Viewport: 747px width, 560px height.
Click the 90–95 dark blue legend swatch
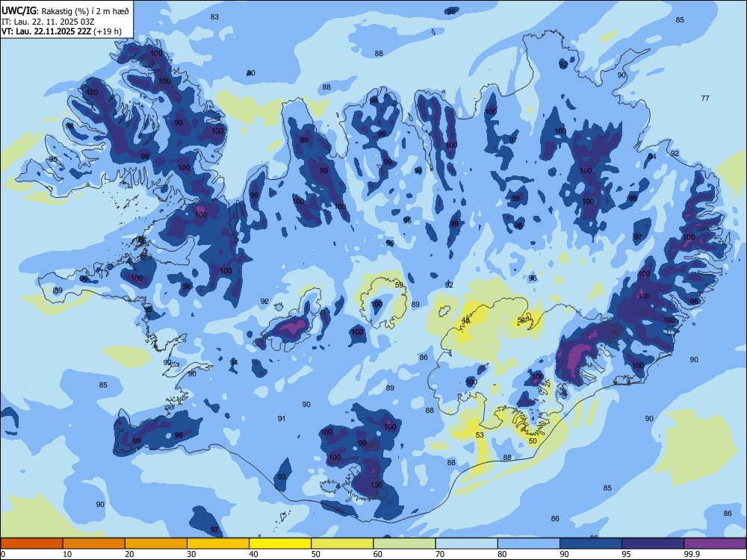click(x=591, y=544)
